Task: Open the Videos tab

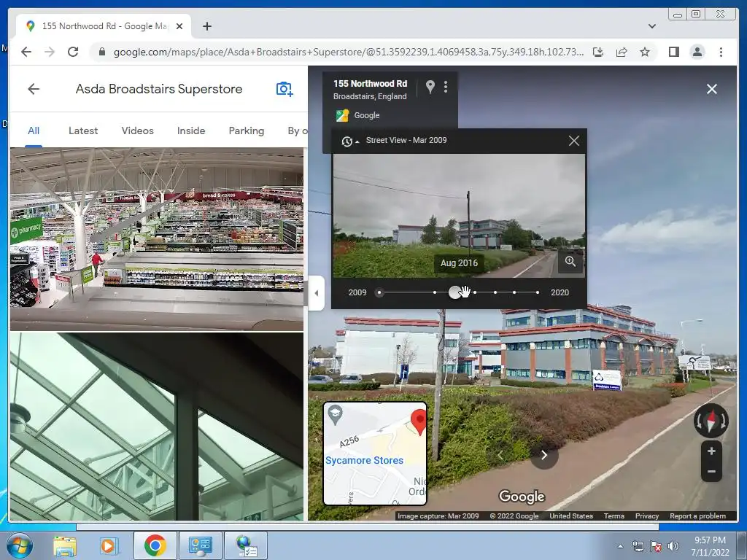Action: (137, 131)
